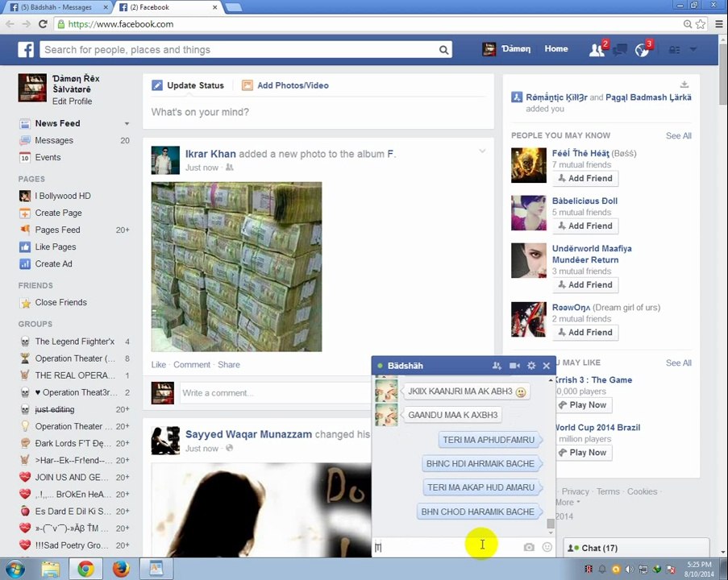The image size is (728, 580).
Task: Open File Explorer from taskbar
Action: coord(50,569)
